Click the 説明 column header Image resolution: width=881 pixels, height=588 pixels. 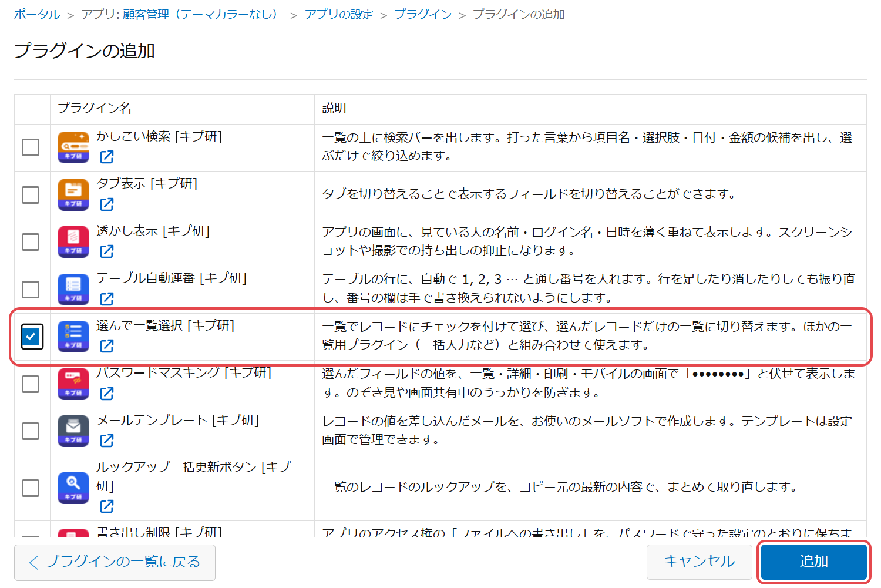(334, 108)
